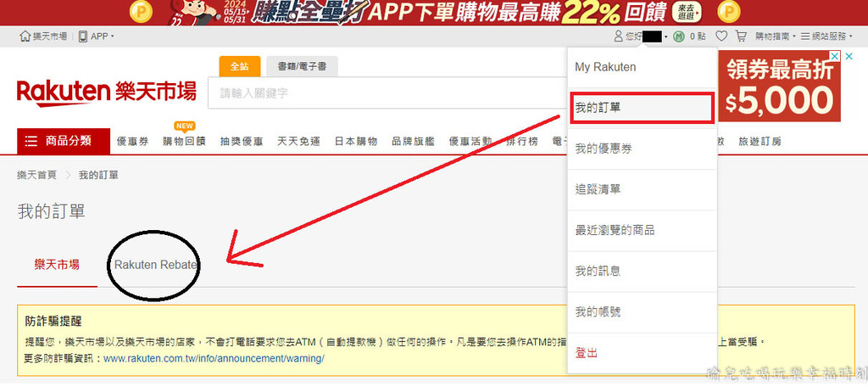The width and height of the screenshot is (868, 387).
Task: Open the 日本購物 nav link
Action: (x=356, y=142)
